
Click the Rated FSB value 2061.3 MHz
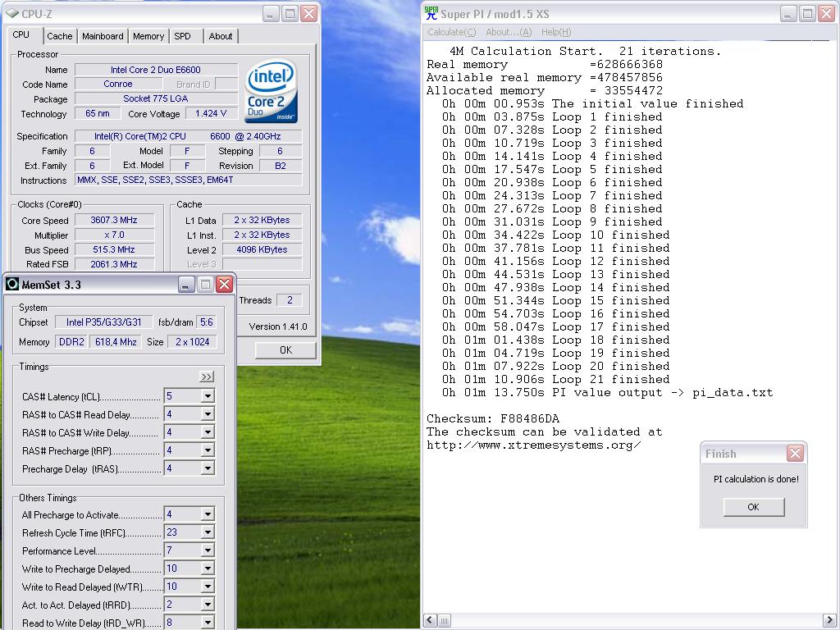point(114,264)
